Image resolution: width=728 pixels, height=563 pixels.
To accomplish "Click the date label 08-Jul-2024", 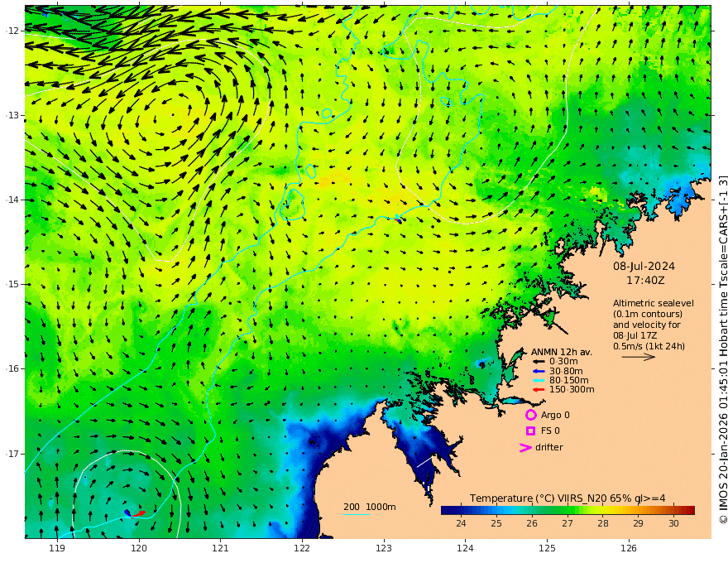I will [x=644, y=266].
